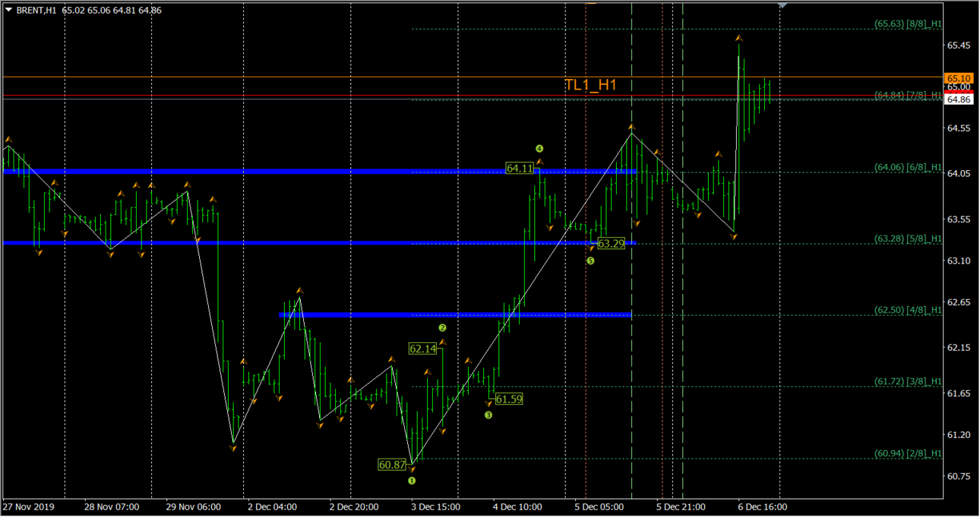Screen dimensions: 980x517
Task: Click the 6 Dec 16:00 time label
Action: (762, 506)
